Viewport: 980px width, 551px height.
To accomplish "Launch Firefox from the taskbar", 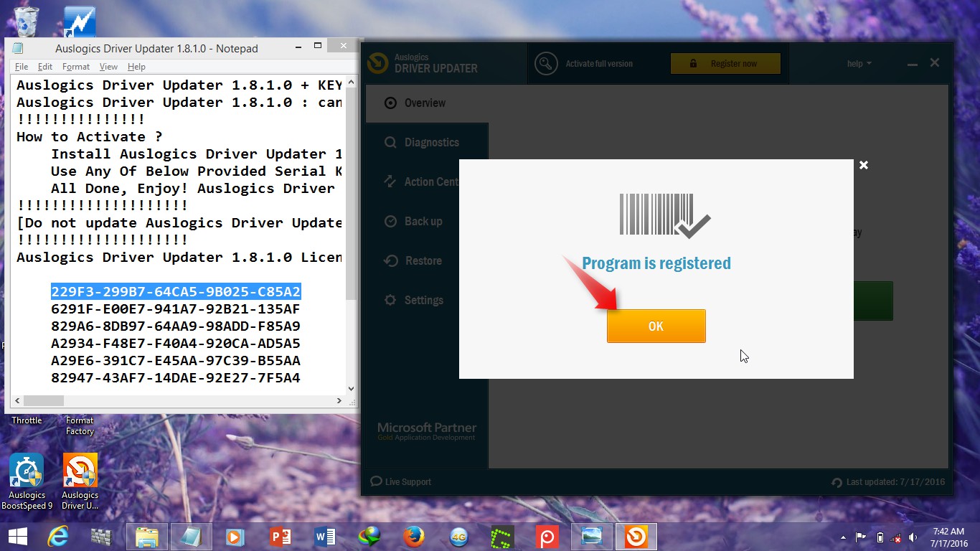I will pyautogui.click(x=414, y=537).
